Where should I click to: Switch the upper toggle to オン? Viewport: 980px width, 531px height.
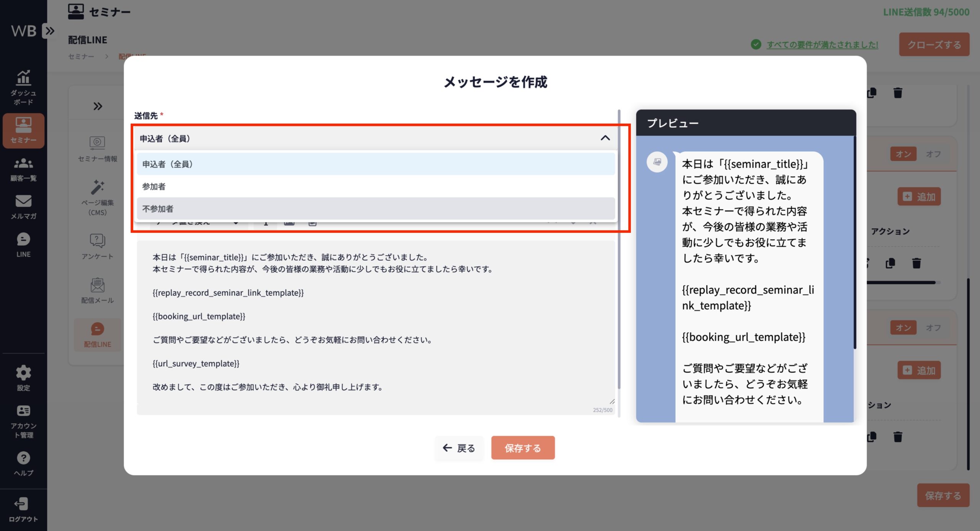point(903,154)
